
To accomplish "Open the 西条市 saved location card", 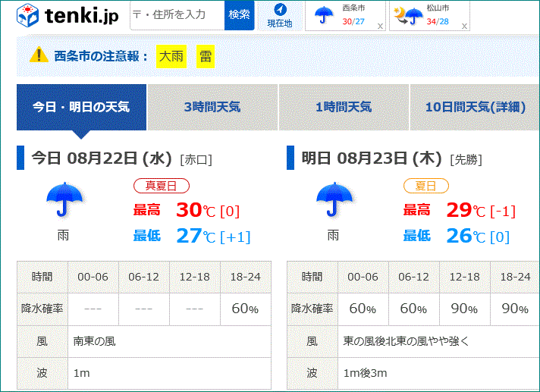I will 345,16.
